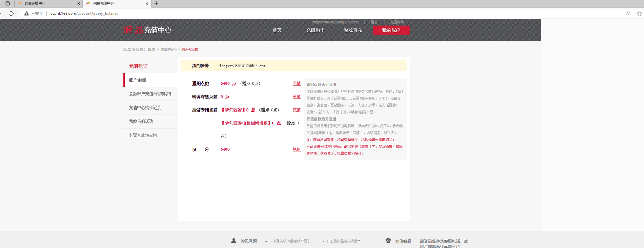Click the account email in header
The width and height of the screenshot is (644, 248).
click(335, 22)
